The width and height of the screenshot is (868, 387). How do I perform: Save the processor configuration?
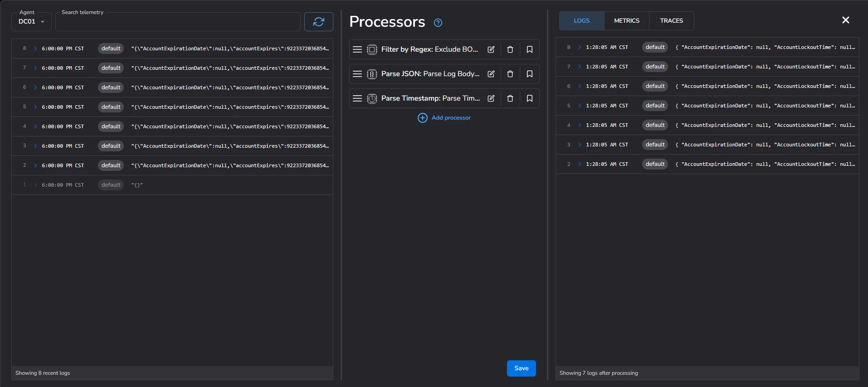point(521,368)
